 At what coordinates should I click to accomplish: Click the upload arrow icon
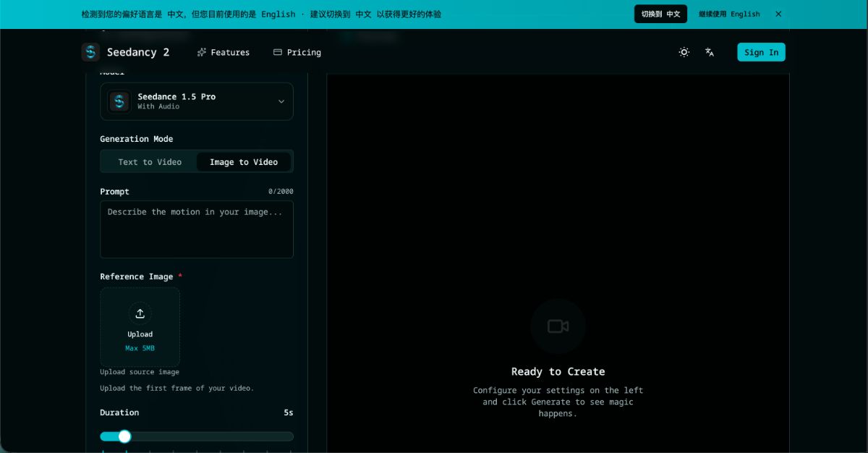(x=140, y=313)
